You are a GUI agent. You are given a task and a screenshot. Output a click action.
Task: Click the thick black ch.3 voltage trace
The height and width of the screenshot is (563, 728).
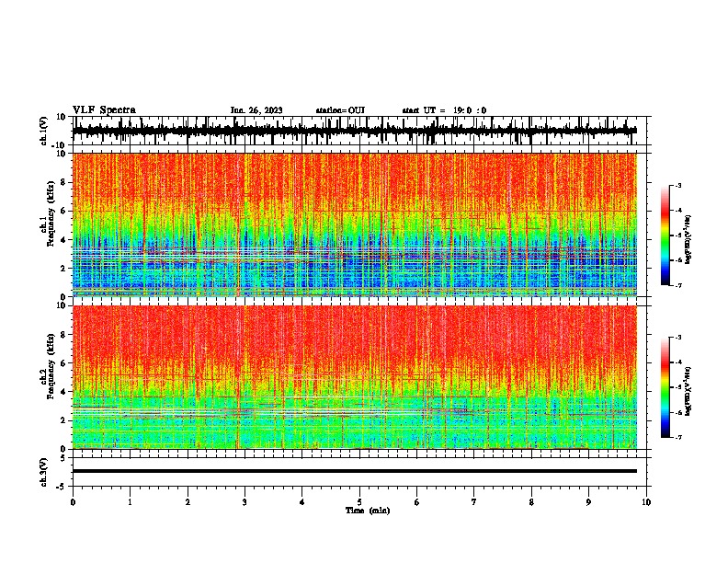(355, 471)
